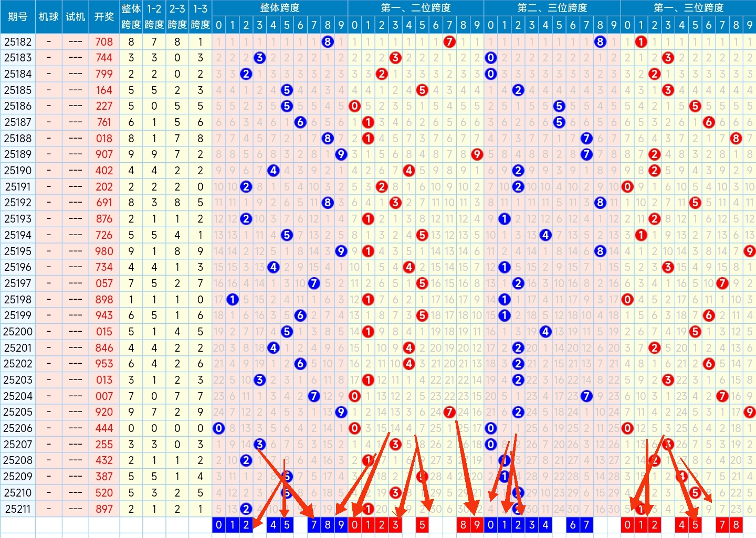Viewport: 756px width, 538px height.
Task: Select red footer box 4 under 第一、三位跨度
Action: coord(681,524)
